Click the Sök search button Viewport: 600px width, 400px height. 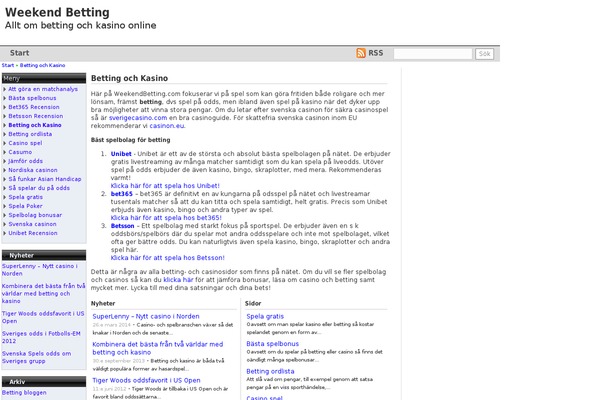484,54
